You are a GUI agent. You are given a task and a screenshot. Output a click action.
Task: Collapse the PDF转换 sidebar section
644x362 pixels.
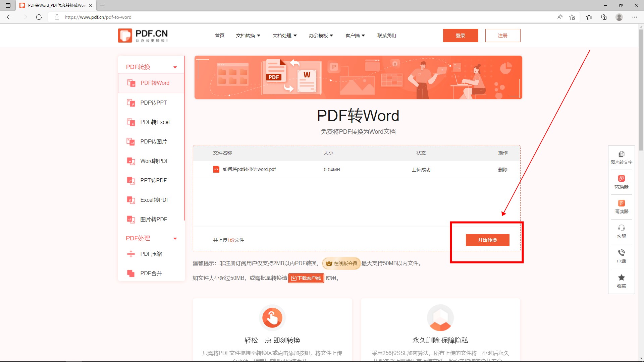(175, 67)
